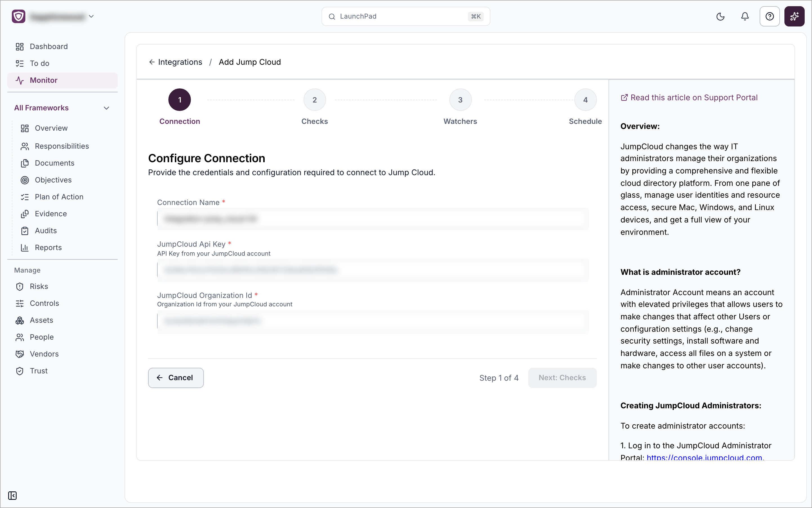Open console.jumpcloud.com link

point(704,457)
